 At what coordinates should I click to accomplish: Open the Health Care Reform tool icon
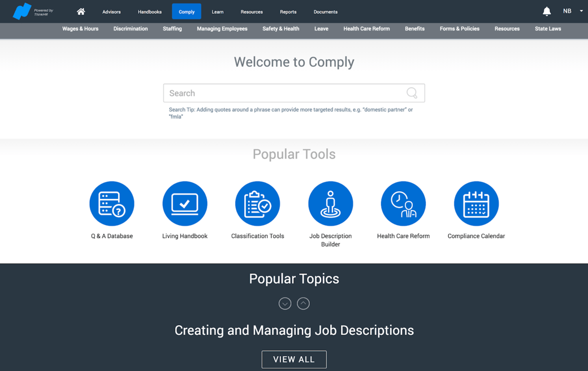404,204
